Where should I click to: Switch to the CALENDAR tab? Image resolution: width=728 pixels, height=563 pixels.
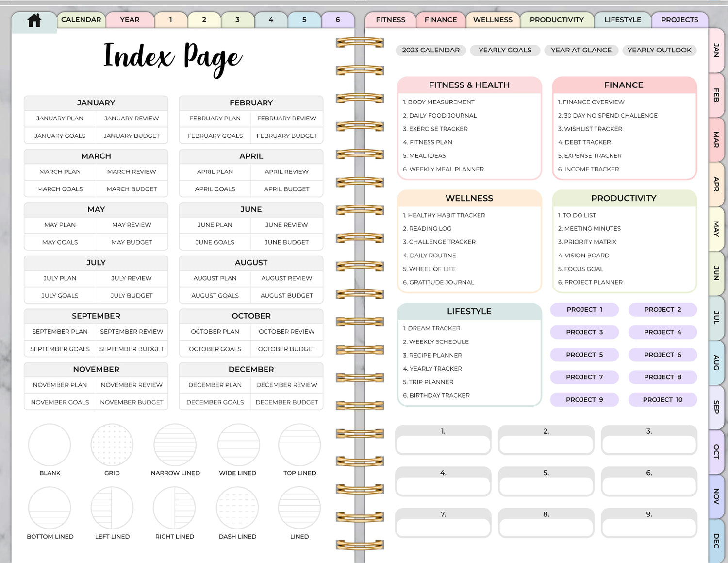tap(81, 20)
